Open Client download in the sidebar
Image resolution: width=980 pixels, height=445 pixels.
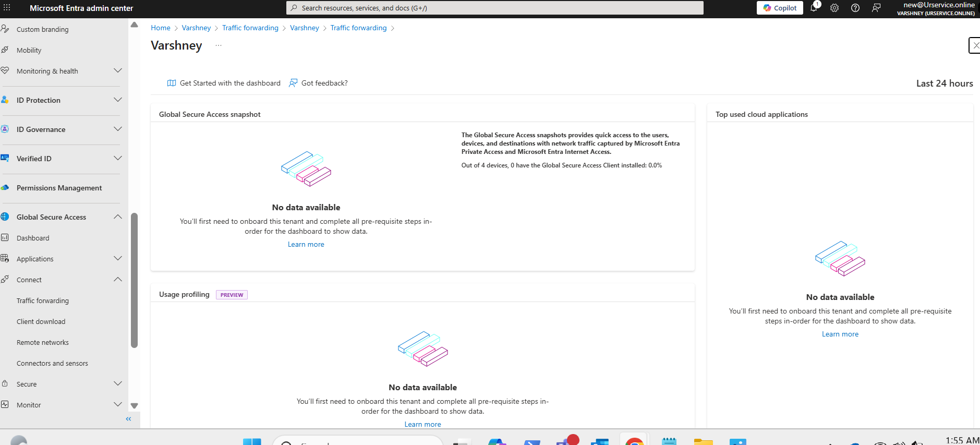pyautogui.click(x=41, y=321)
